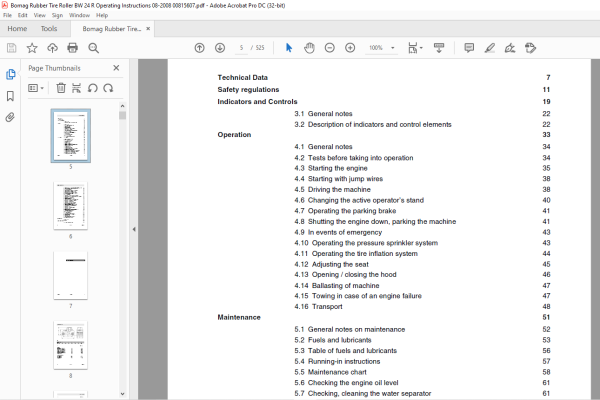Click the 4.9 In events of emergency entry

pyautogui.click(x=338, y=232)
